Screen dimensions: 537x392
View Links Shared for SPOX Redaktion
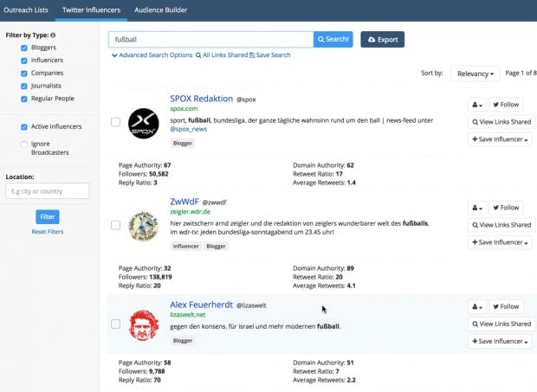(x=501, y=122)
